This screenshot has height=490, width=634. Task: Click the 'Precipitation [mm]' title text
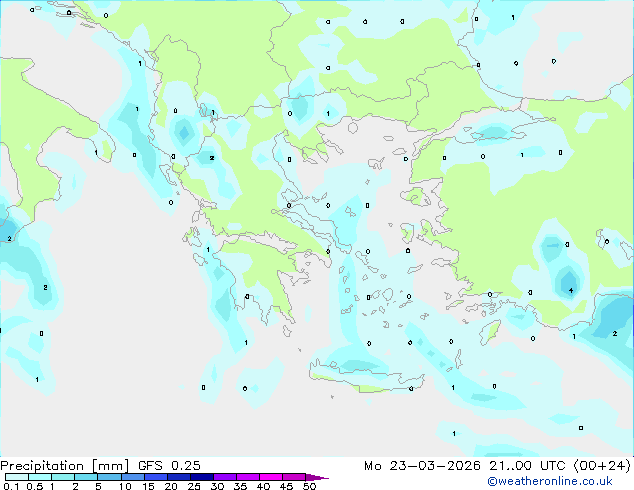pos(65,466)
